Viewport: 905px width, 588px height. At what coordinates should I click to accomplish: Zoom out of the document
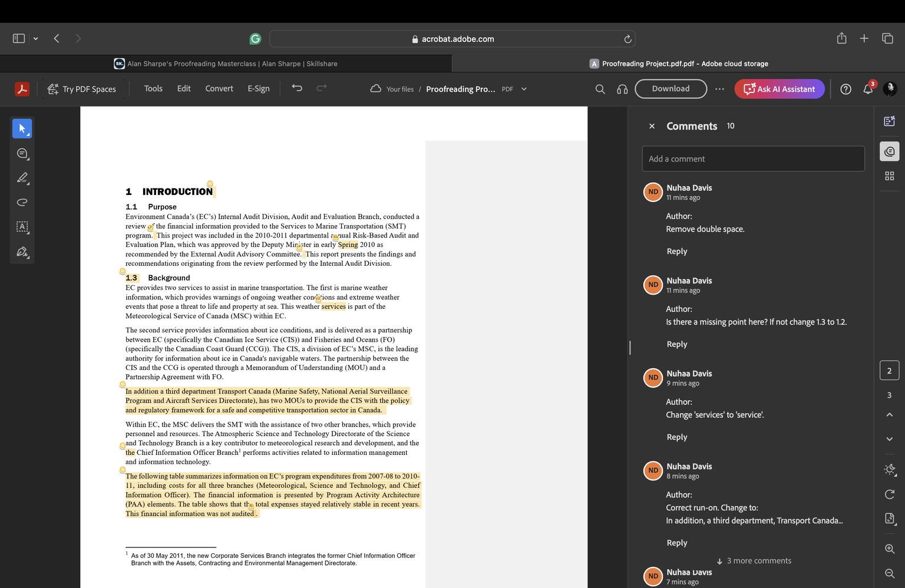890,573
